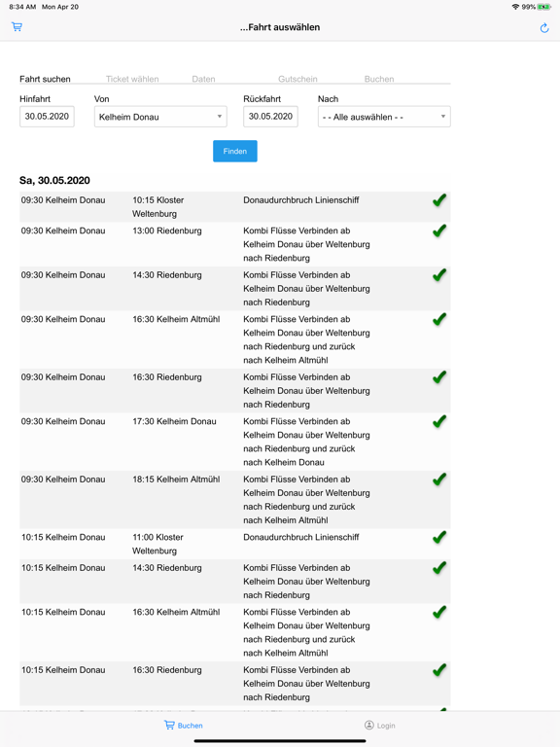This screenshot has width=560, height=747.
Task: Expand the Nach dropdown 'Alle auswählen'
Action: coord(384,117)
